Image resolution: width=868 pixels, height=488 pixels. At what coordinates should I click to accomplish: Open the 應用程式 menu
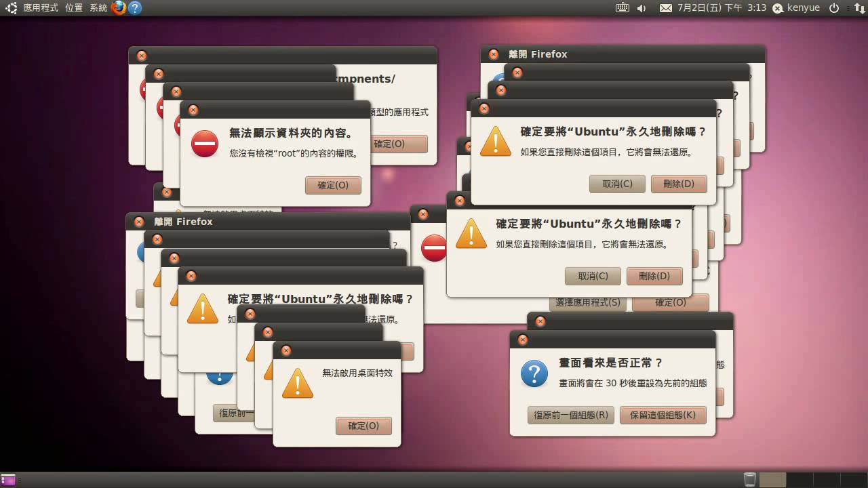click(41, 8)
